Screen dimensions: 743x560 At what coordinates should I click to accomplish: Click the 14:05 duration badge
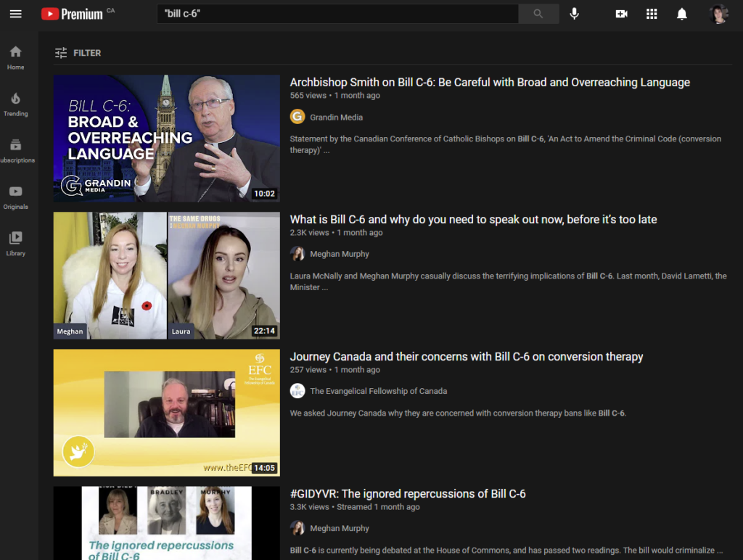pyautogui.click(x=264, y=468)
